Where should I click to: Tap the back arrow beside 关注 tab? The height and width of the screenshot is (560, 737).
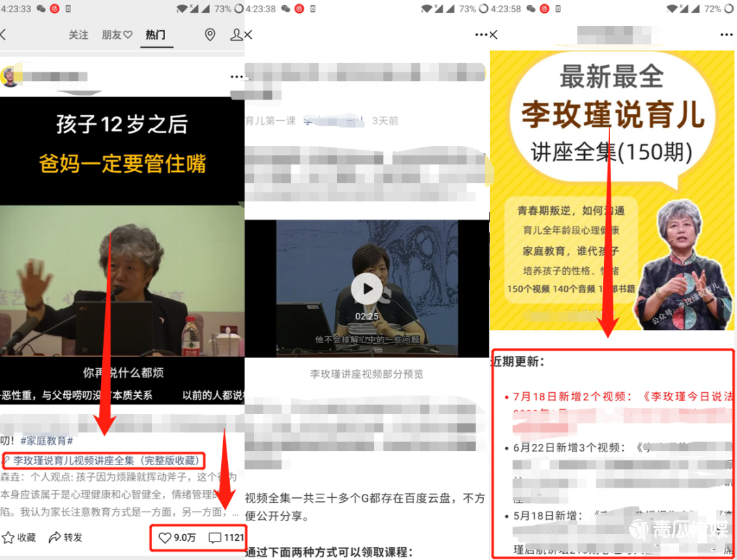[x=3, y=35]
